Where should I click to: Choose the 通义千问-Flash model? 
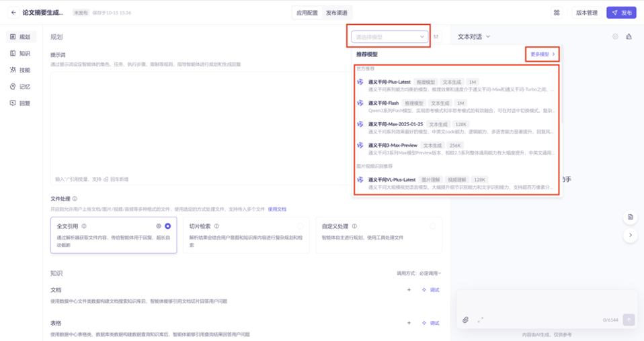pyautogui.click(x=456, y=107)
